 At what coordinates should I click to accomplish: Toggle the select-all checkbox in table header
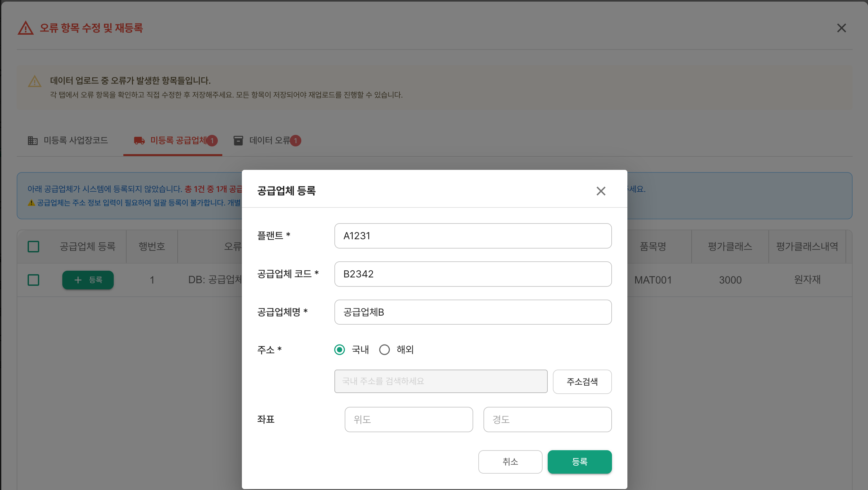pos(33,247)
